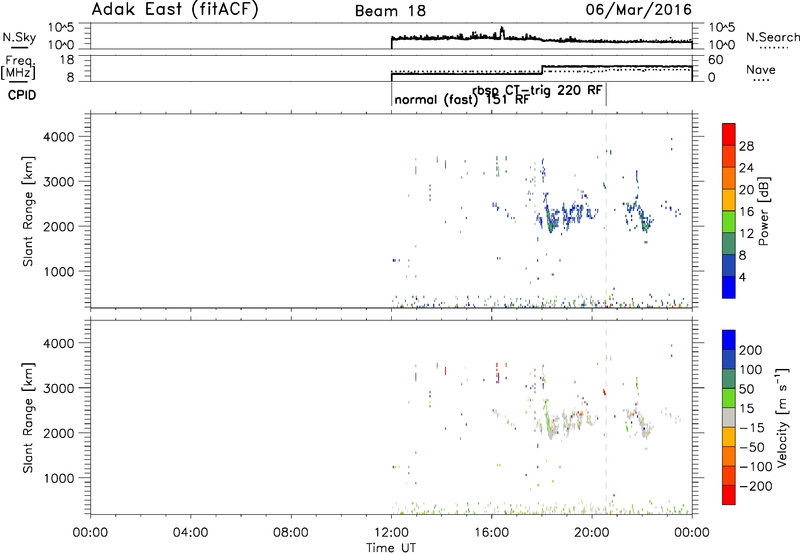The width and height of the screenshot is (800, 554).
Task: Click the 'rbsp CT-trig 220 RF' CPID text
Action: pyautogui.click(x=538, y=90)
